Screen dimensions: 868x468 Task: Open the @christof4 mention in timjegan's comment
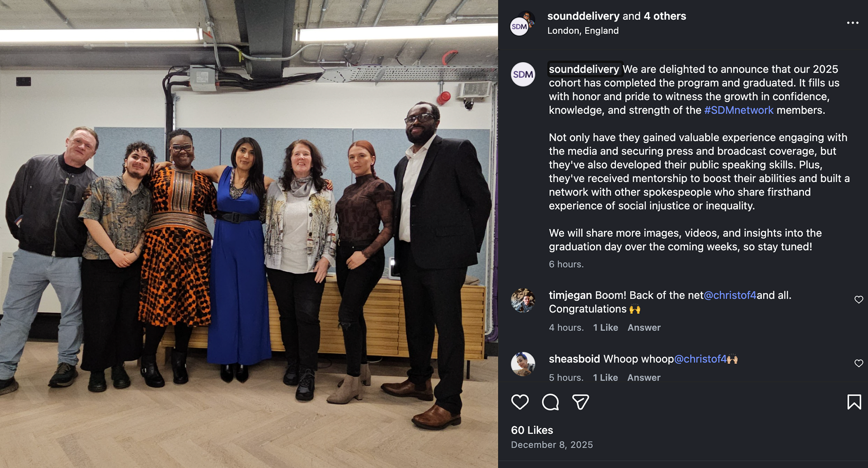coord(730,295)
